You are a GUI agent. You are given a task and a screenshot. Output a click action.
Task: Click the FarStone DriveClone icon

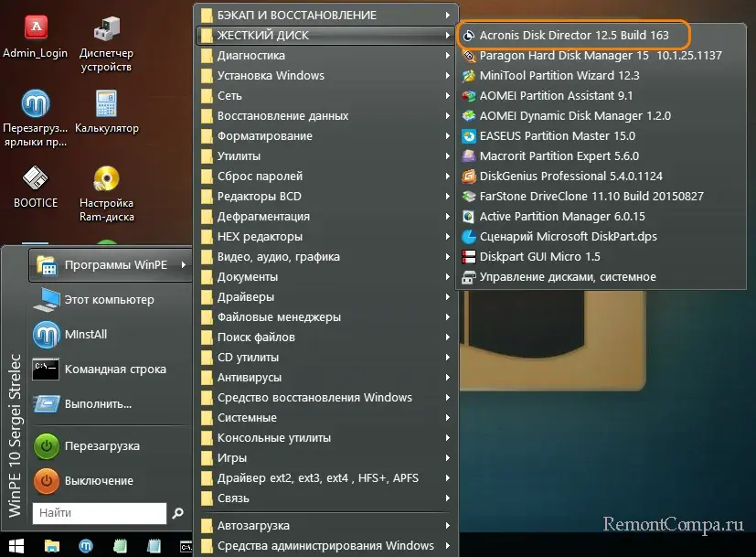coord(469,197)
